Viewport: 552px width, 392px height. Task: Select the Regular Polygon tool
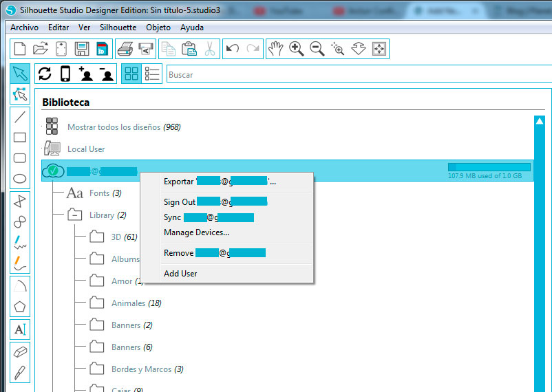click(20, 307)
